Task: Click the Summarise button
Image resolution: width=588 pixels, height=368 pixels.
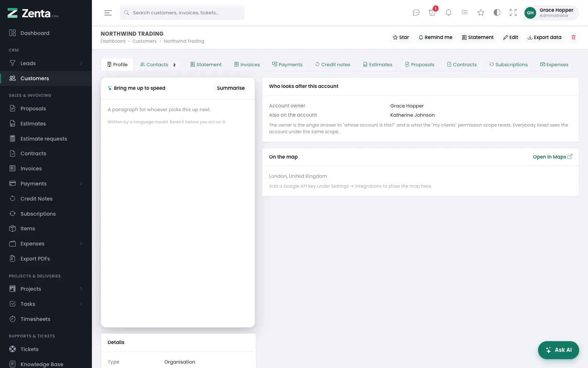Action: (231, 88)
